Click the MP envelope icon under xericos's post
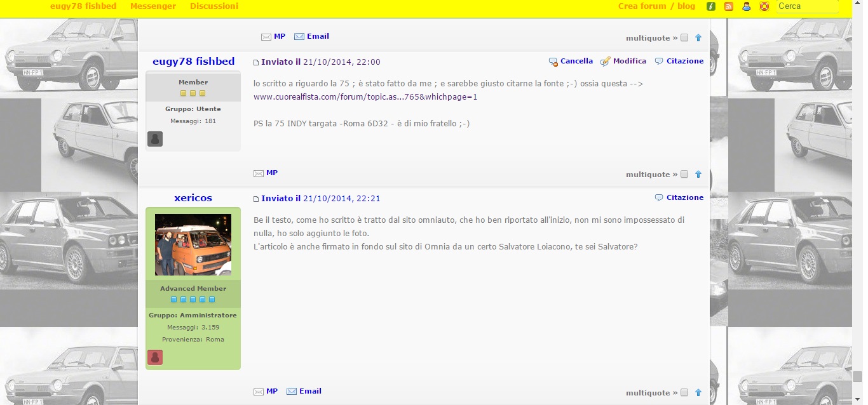This screenshot has height=405, width=868. coord(259,392)
